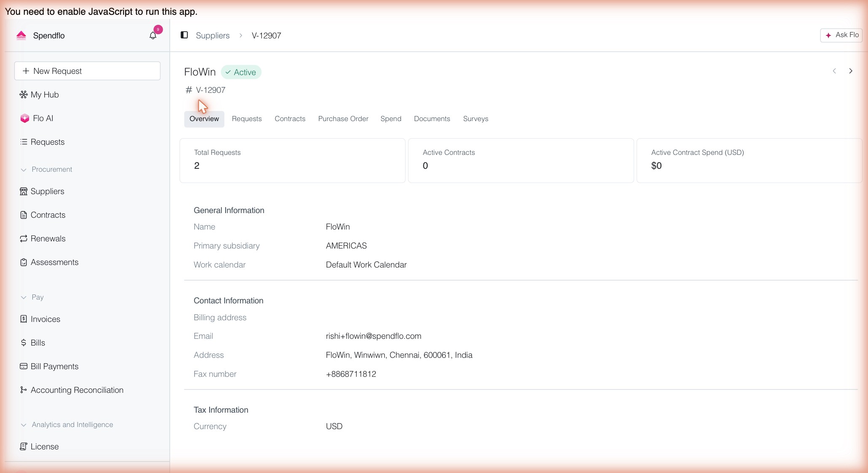This screenshot has height=473, width=868.
Task: Click the Tax Information heading
Action: click(x=221, y=410)
